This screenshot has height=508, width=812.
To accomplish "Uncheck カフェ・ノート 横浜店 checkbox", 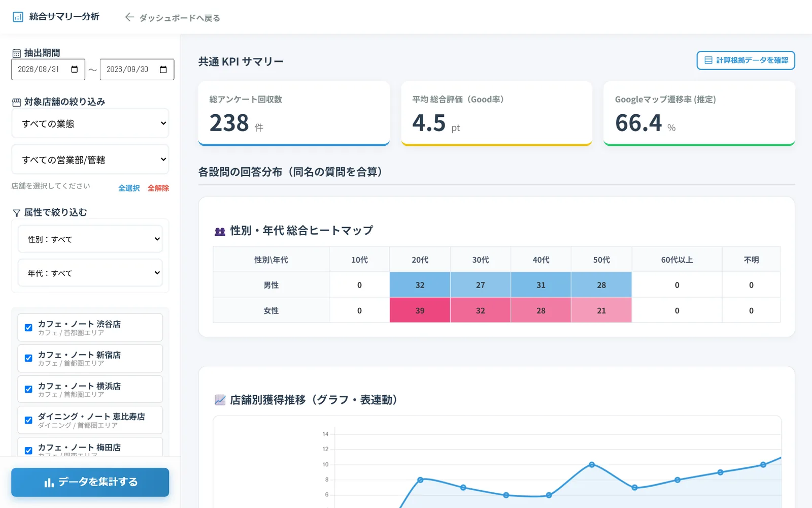I will click(28, 389).
